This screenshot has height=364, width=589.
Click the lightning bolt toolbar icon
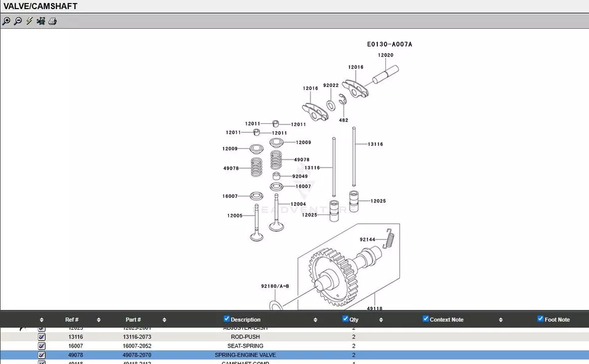[29, 21]
